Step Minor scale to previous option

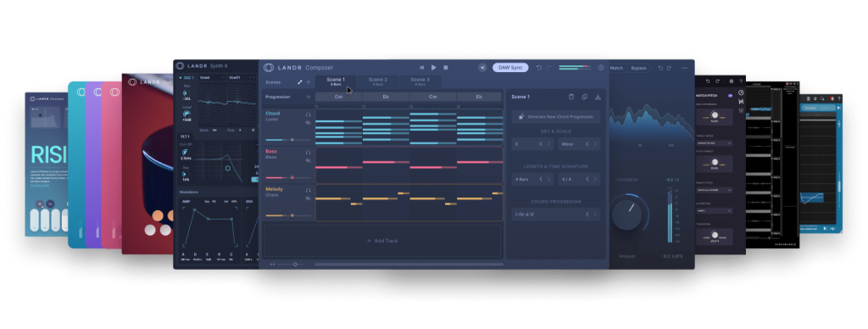[x=588, y=144]
